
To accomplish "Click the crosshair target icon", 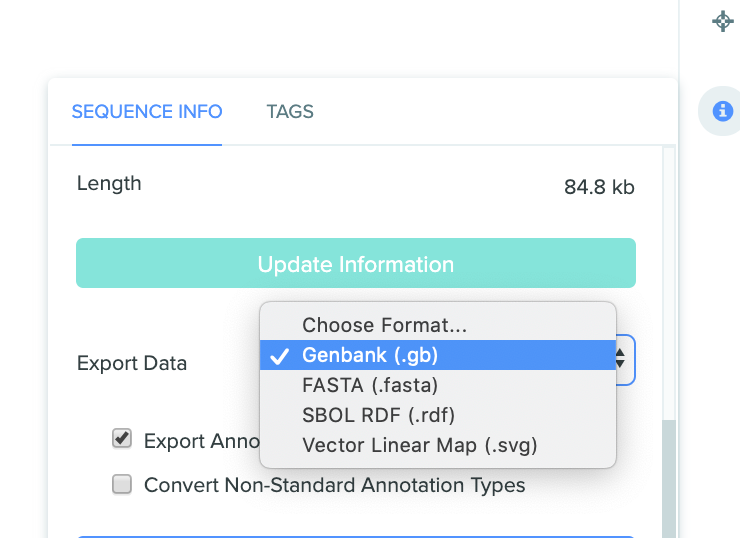I will [x=723, y=21].
